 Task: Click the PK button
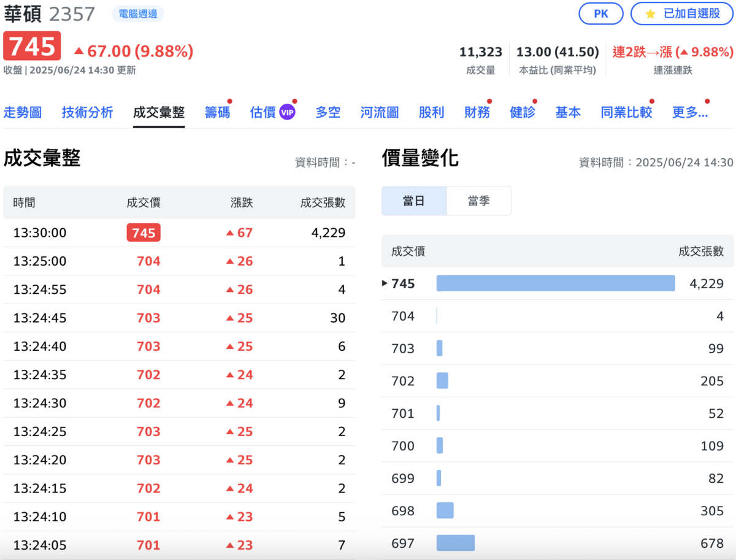coord(601,15)
